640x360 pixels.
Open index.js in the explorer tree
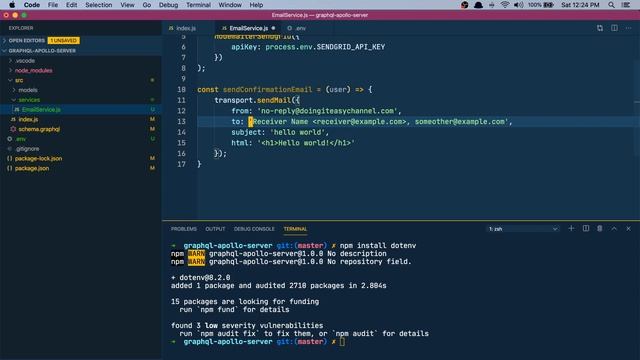pyautogui.click(x=28, y=119)
